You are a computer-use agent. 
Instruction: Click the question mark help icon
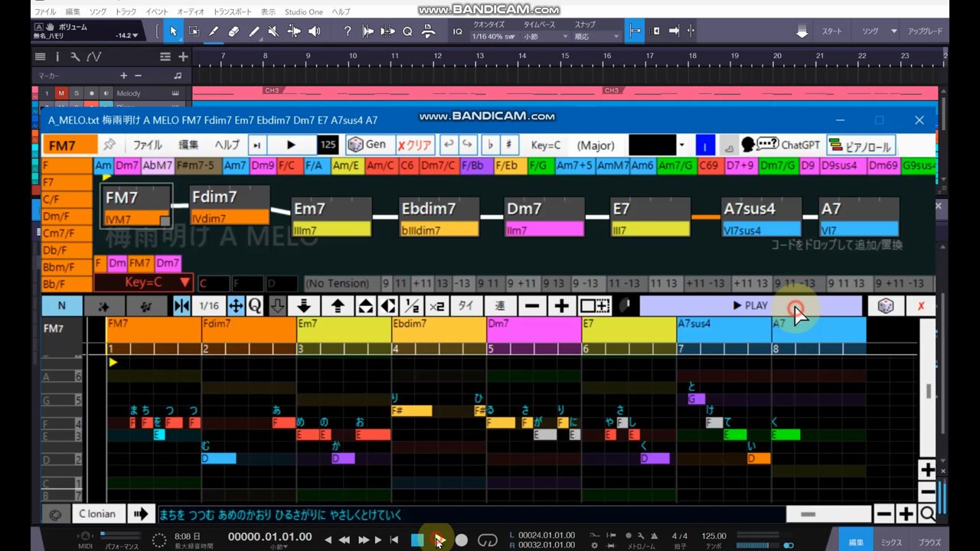348,31
